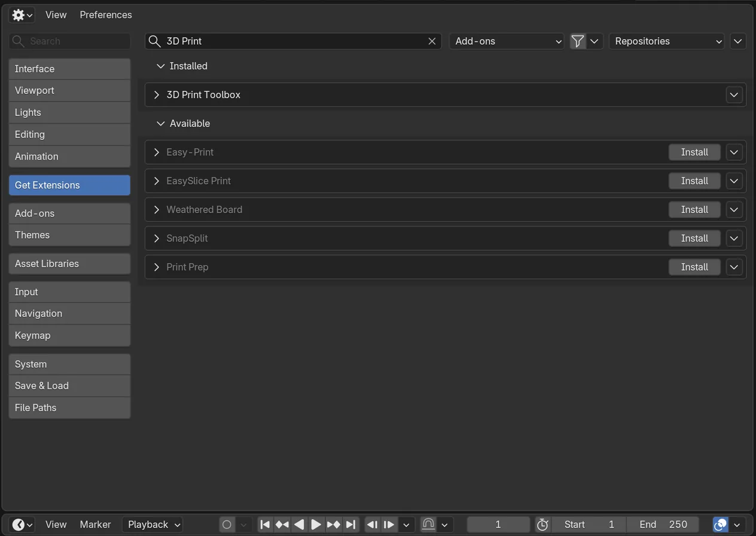Switch to the Themes preferences section
Image resolution: width=756 pixels, height=536 pixels.
pyautogui.click(x=69, y=235)
